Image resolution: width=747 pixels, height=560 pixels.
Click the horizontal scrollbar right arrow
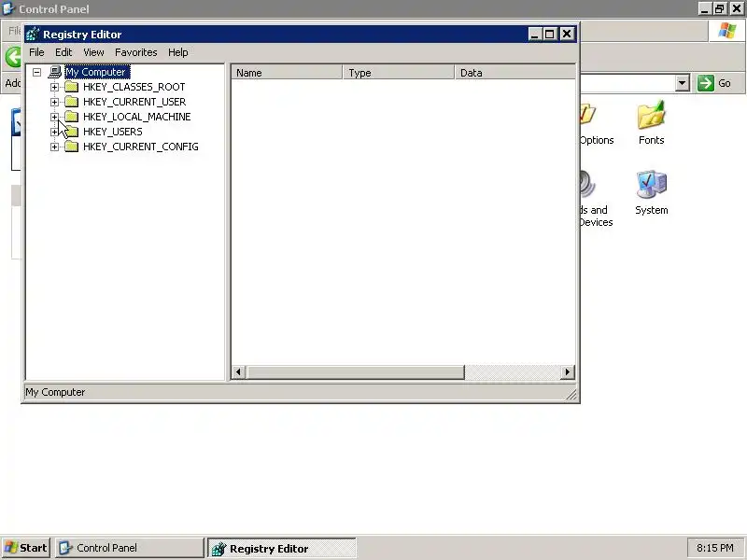[567, 371]
